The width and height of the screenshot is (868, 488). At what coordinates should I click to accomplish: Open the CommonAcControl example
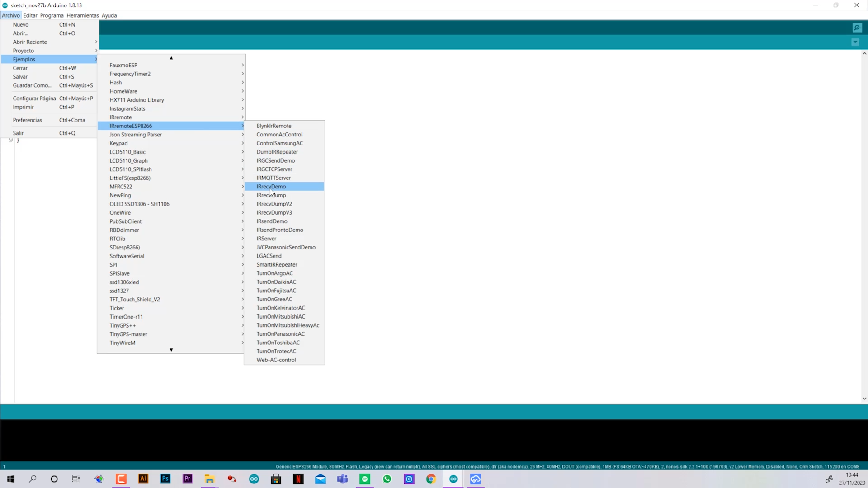[284, 135]
